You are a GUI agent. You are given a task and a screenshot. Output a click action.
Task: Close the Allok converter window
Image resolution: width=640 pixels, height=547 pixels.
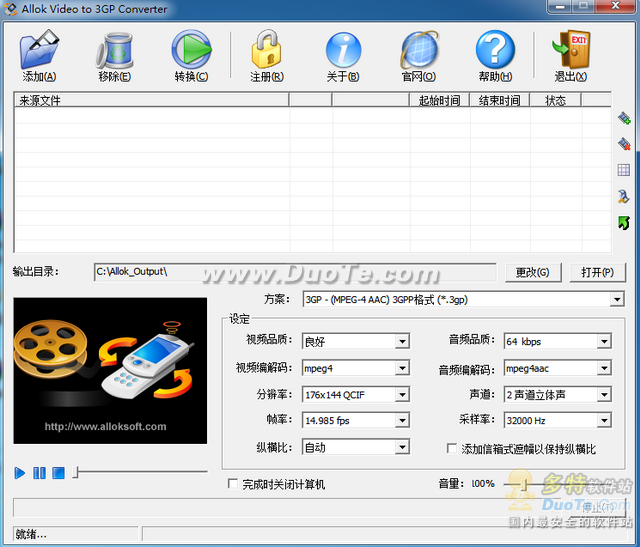[616, 6]
